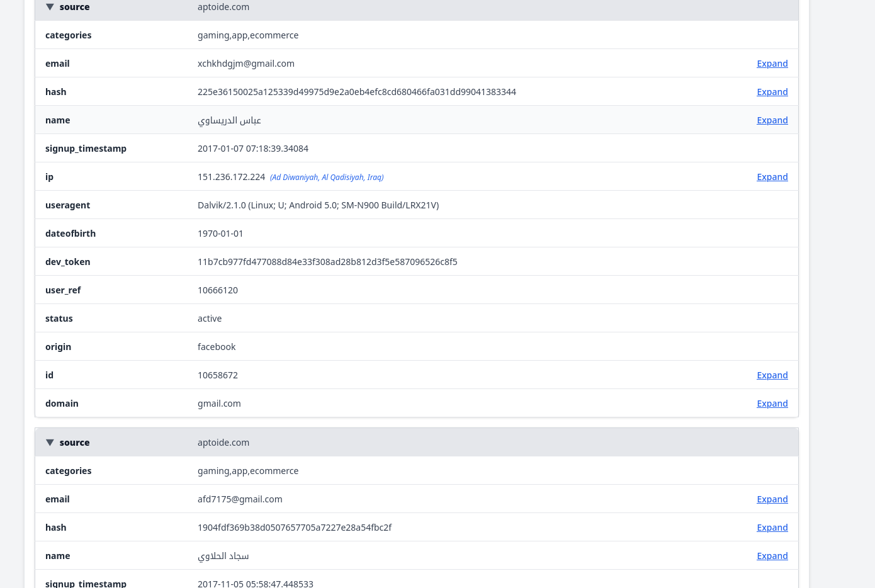The image size is (875, 588).
Task: Expand the ip 151.236.172.224 row
Action: [x=772, y=177]
